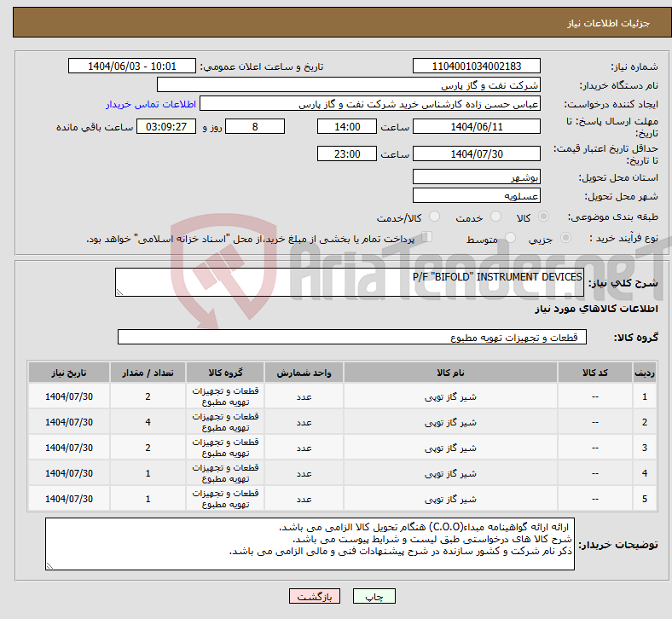The image size is (672, 619).
Task: Click item name شیر گاز توپی in row 3
Action: coord(450,448)
